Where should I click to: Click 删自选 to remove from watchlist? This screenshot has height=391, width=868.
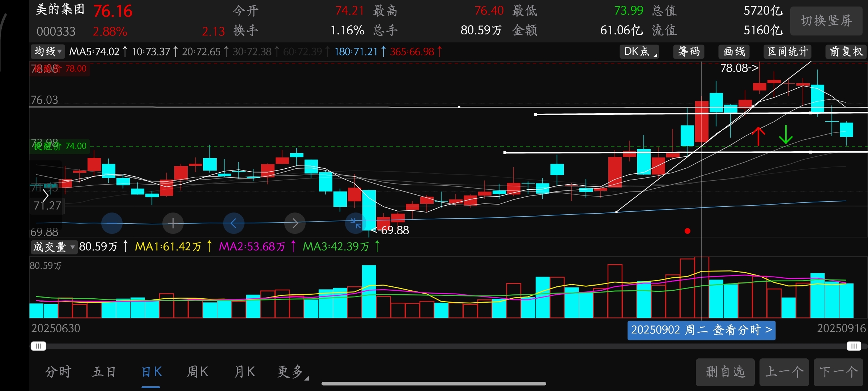(x=725, y=372)
